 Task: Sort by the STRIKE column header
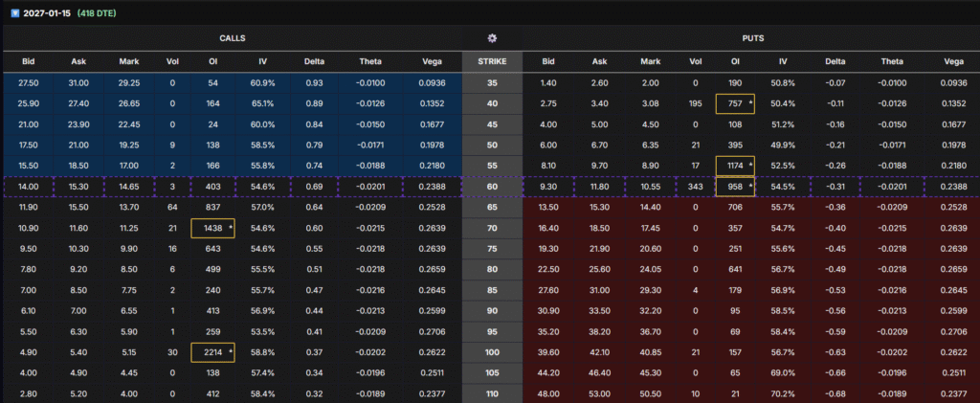coord(492,62)
